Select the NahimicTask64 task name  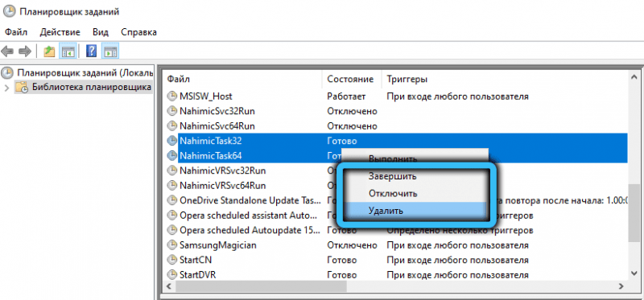coord(211,155)
